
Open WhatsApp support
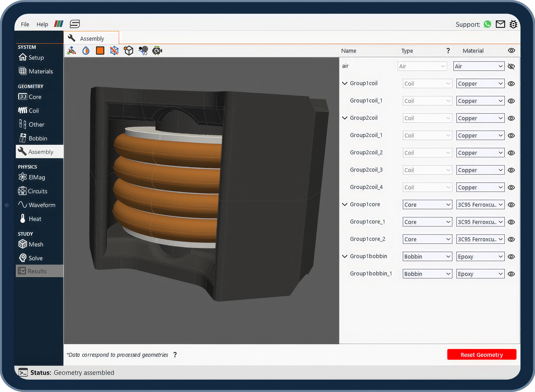(487, 24)
